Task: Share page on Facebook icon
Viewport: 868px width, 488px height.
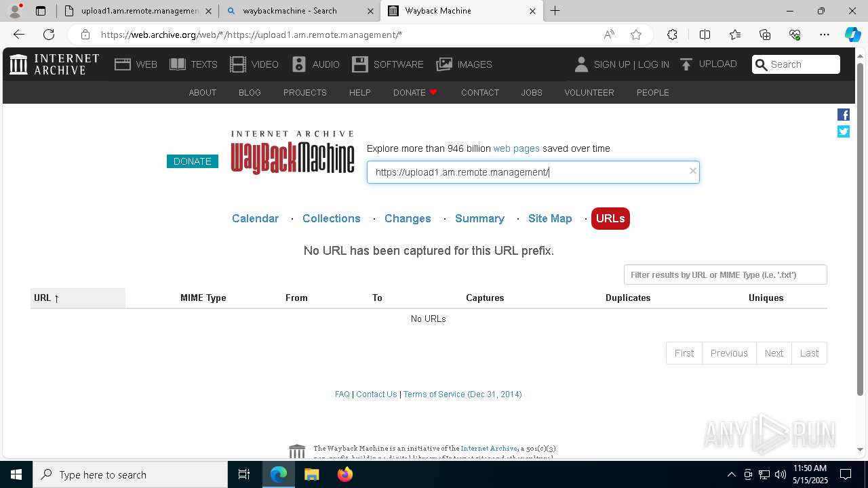Action: point(844,115)
